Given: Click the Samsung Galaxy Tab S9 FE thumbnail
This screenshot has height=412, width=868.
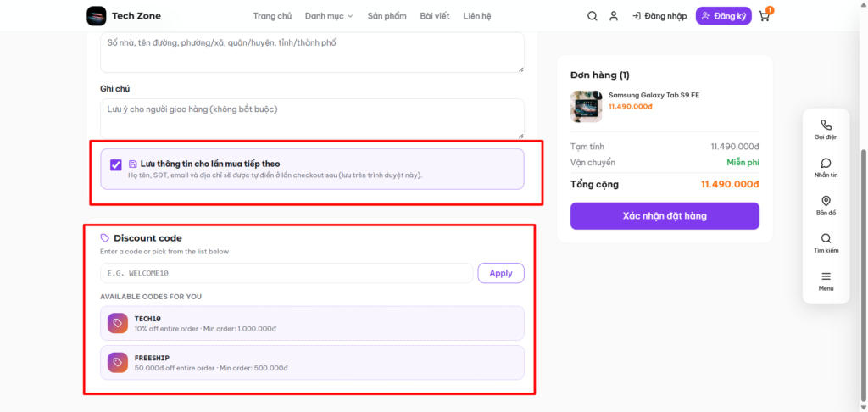Looking at the screenshot, I should point(587,106).
